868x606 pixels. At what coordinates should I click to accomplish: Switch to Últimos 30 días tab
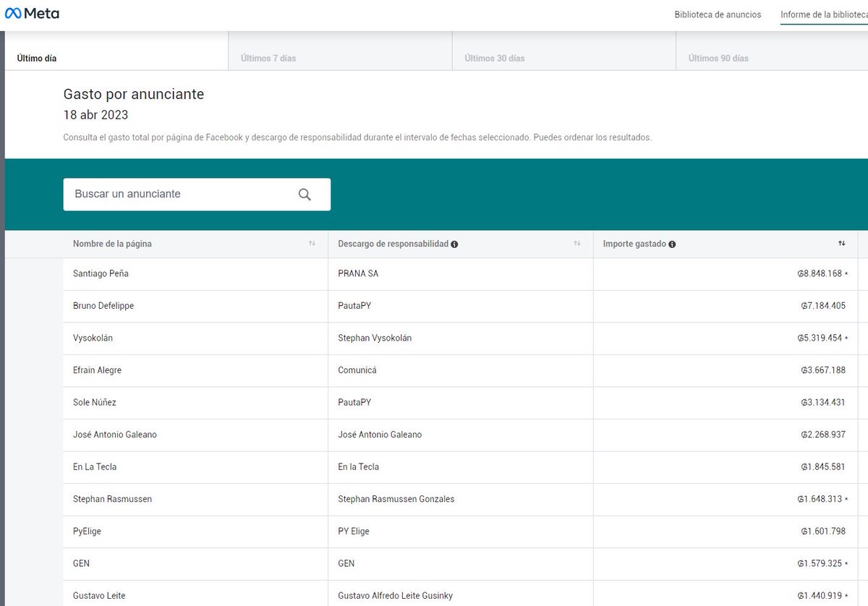pyautogui.click(x=563, y=51)
